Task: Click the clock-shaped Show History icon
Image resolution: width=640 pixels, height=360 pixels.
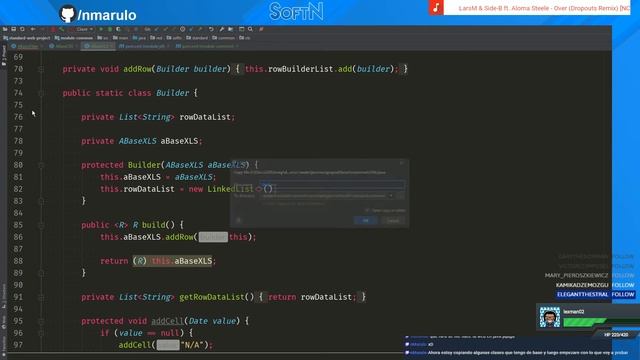Action: click(182, 29)
